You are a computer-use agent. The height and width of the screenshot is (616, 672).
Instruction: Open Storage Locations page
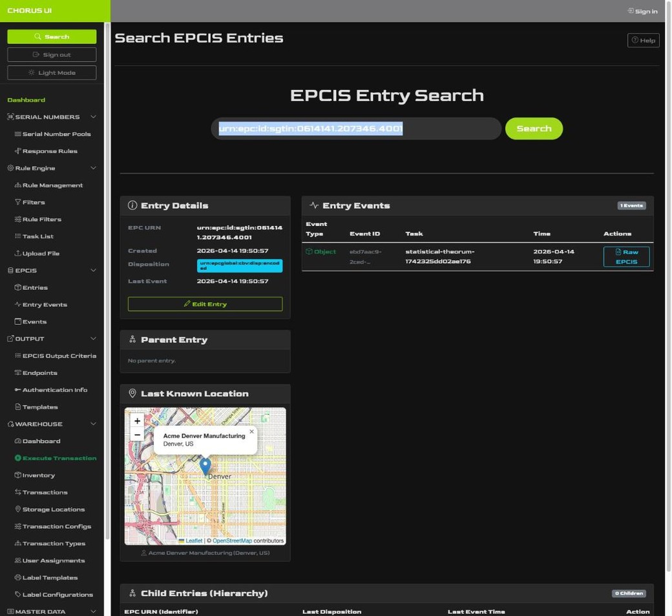click(49, 509)
